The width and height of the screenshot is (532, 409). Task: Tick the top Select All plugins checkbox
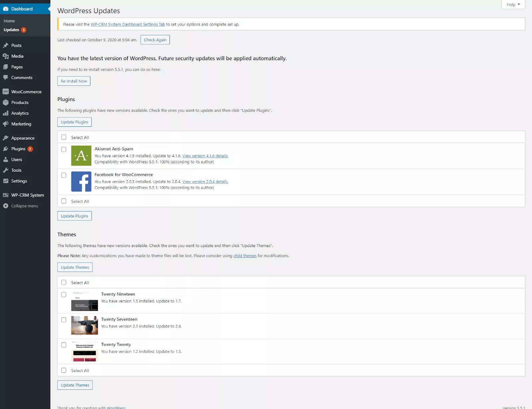pyautogui.click(x=64, y=137)
